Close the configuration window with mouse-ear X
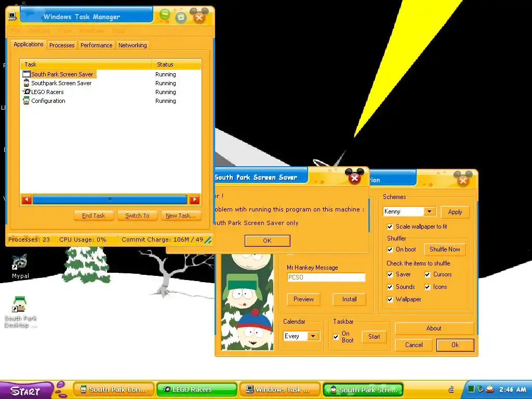Screen dimensions: 532x399 pyautogui.click(x=463, y=181)
